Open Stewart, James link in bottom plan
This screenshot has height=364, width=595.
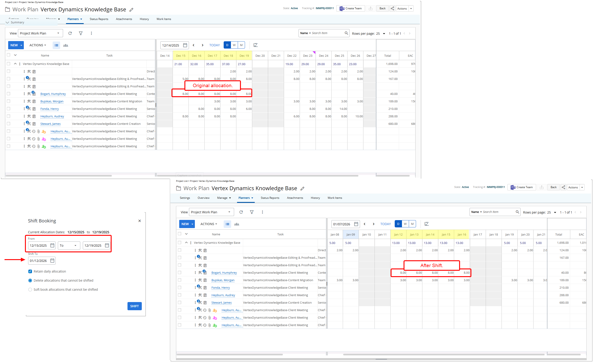(221, 303)
